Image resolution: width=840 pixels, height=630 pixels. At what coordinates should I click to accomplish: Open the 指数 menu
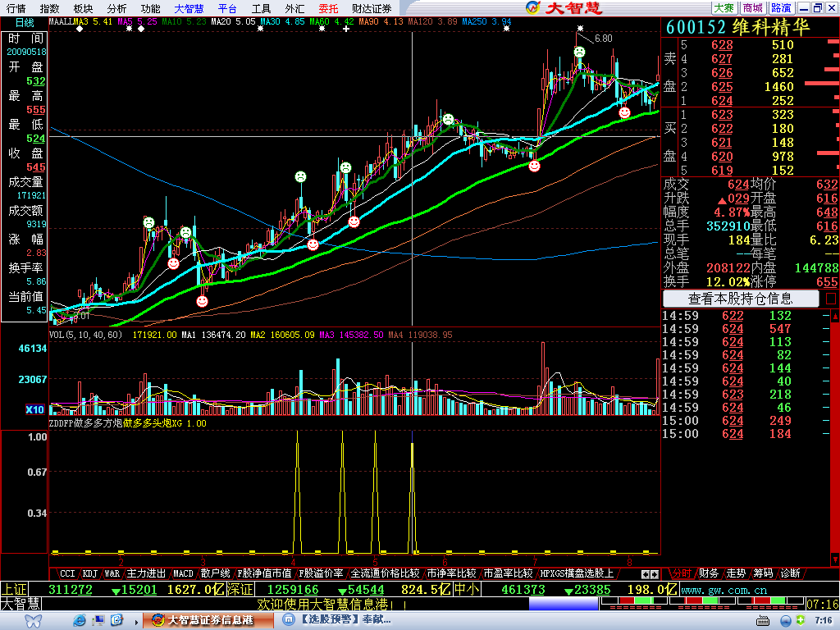coord(49,8)
